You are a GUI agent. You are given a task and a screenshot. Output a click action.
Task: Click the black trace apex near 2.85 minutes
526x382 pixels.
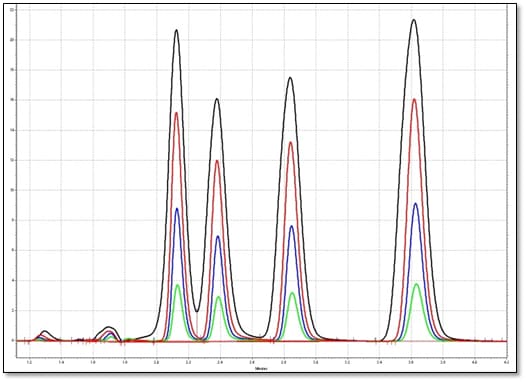click(x=290, y=78)
